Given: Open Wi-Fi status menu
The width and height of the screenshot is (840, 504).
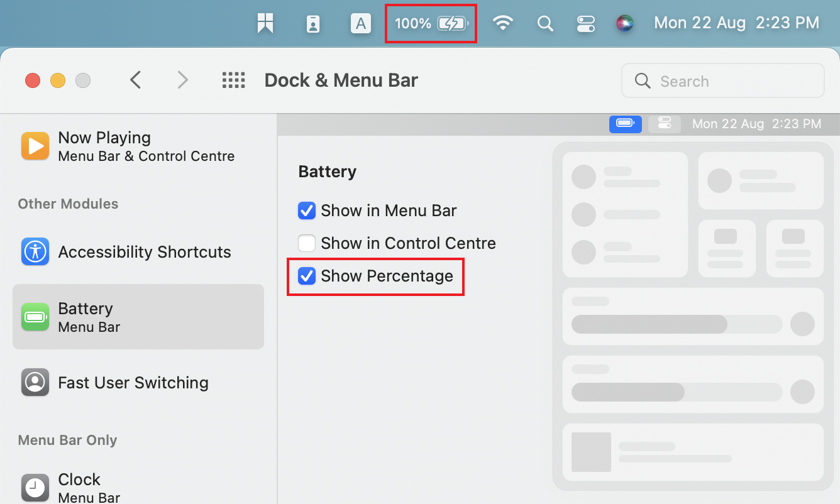Looking at the screenshot, I should coord(502,24).
